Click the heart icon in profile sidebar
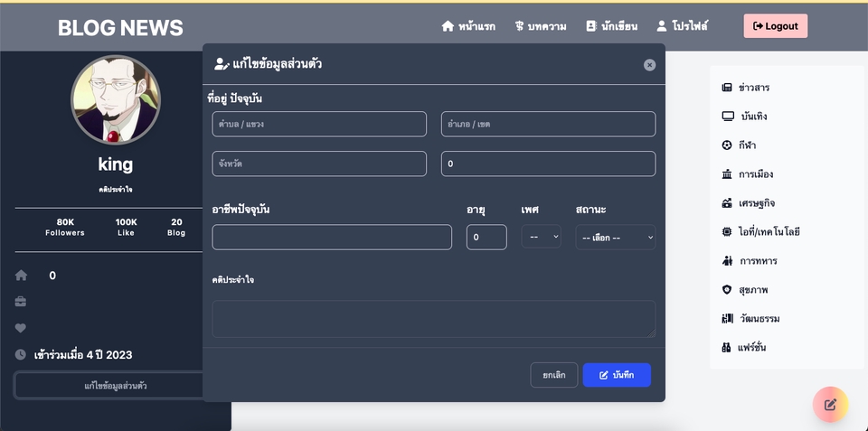This screenshot has height=431, width=868. click(x=21, y=328)
